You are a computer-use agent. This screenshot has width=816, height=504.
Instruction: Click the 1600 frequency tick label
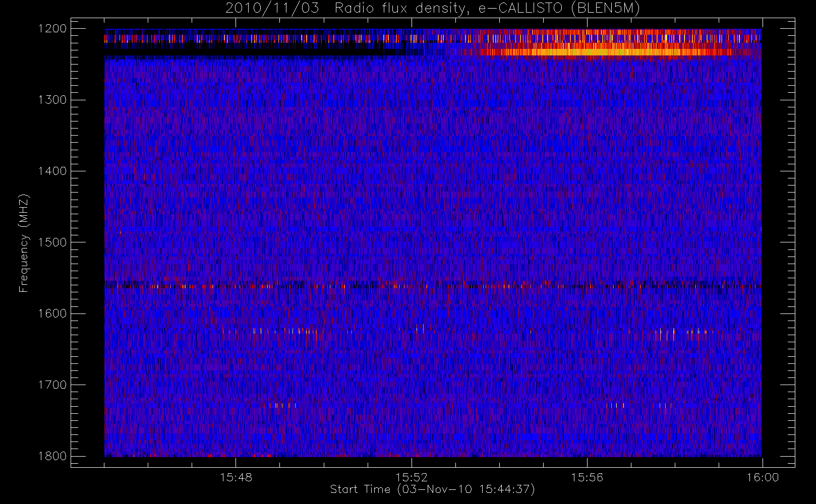pos(52,313)
